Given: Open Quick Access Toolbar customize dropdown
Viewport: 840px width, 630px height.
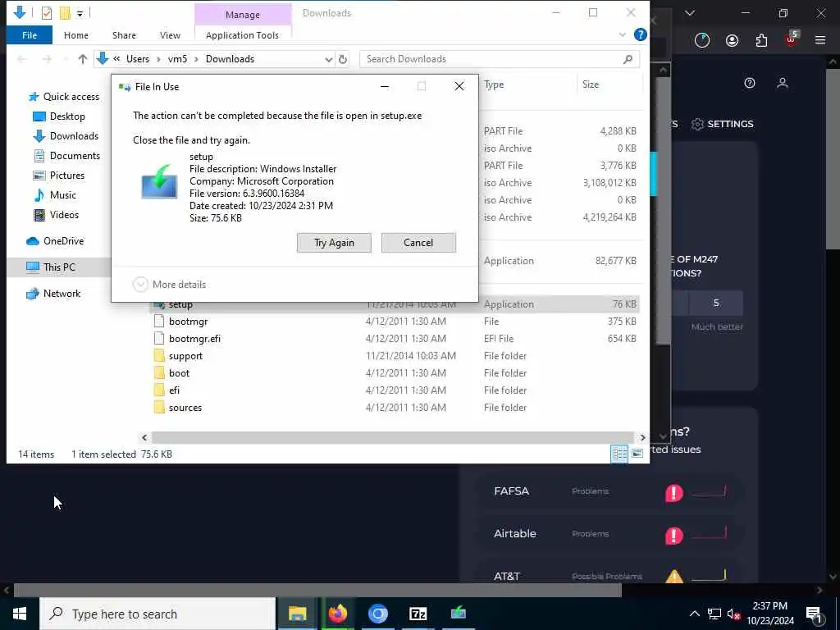Looking at the screenshot, I should [80, 13].
